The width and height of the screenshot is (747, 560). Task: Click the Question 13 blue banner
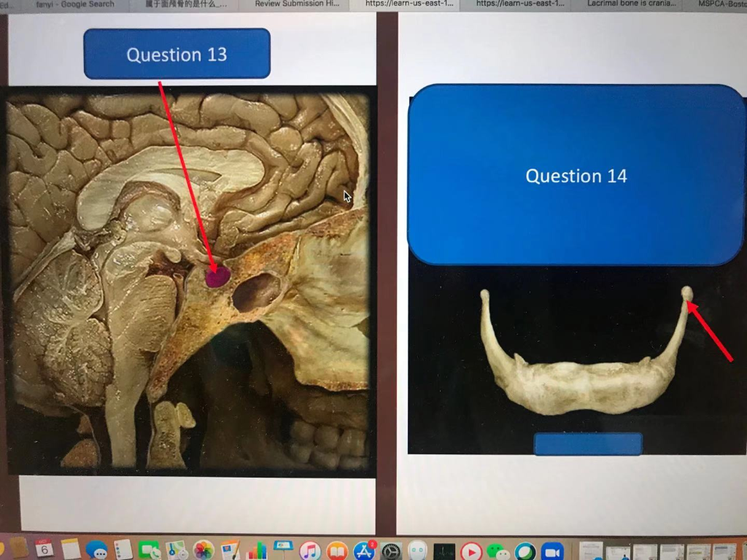pos(177,54)
